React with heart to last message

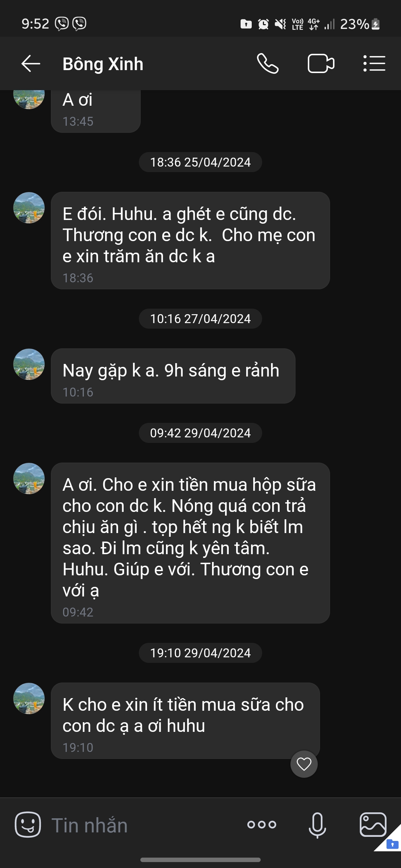pos(304,764)
